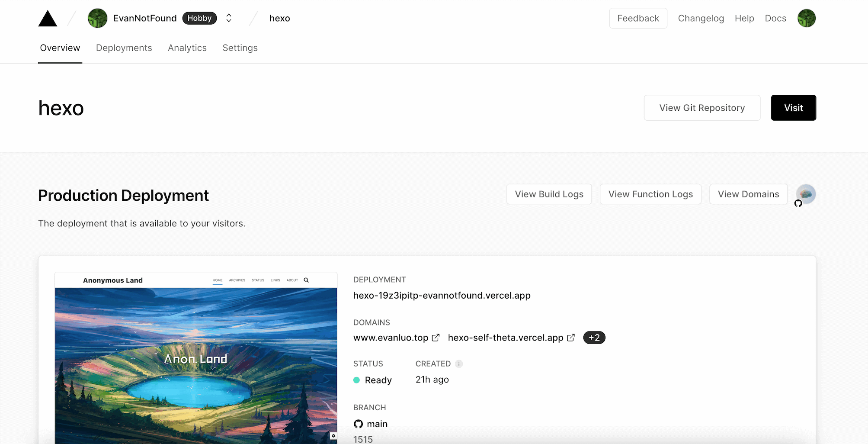The image size is (868, 444).
Task: Click the GitHub icon next to main branch
Action: (358, 424)
